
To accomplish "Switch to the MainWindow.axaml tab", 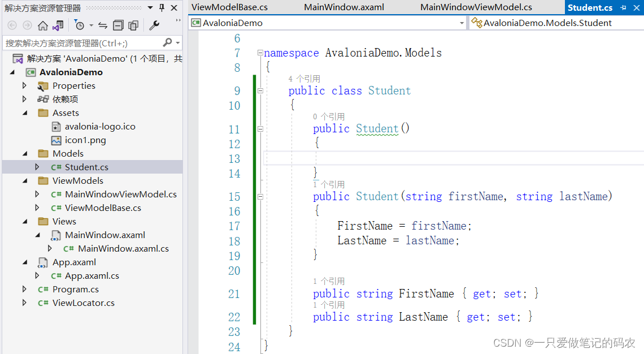I will [x=344, y=7].
